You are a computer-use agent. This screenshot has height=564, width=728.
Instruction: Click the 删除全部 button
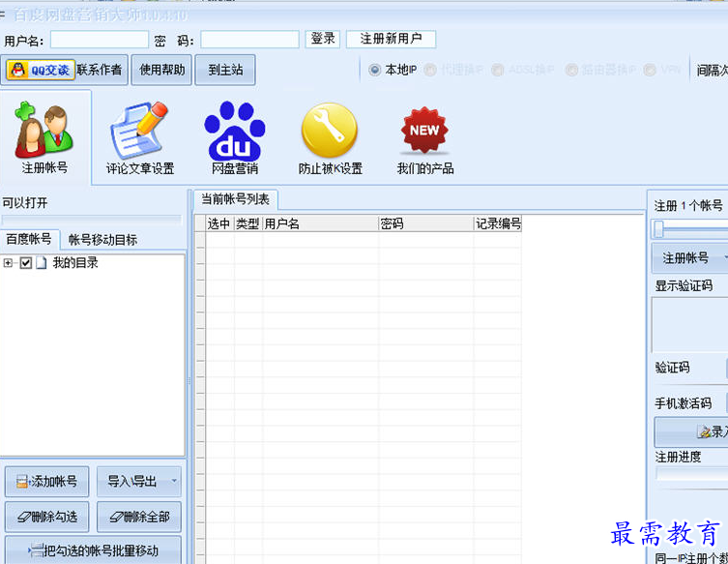[x=139, y=517]
